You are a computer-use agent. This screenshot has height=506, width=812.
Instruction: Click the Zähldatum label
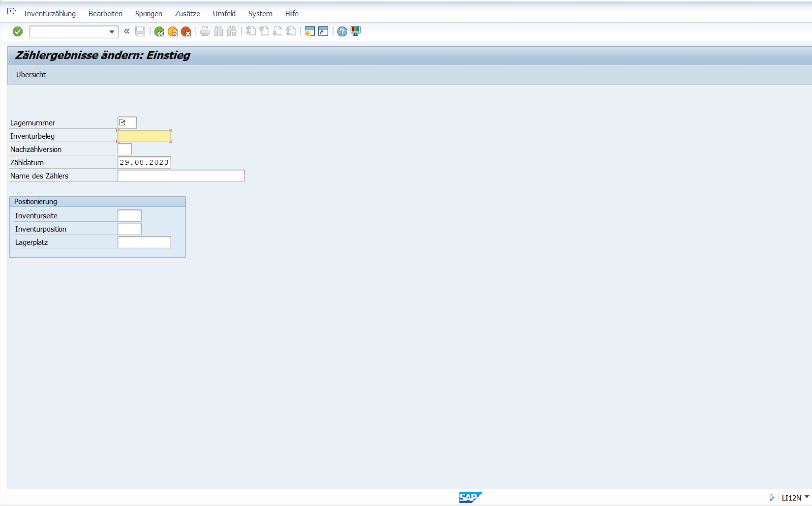[27, 163]
